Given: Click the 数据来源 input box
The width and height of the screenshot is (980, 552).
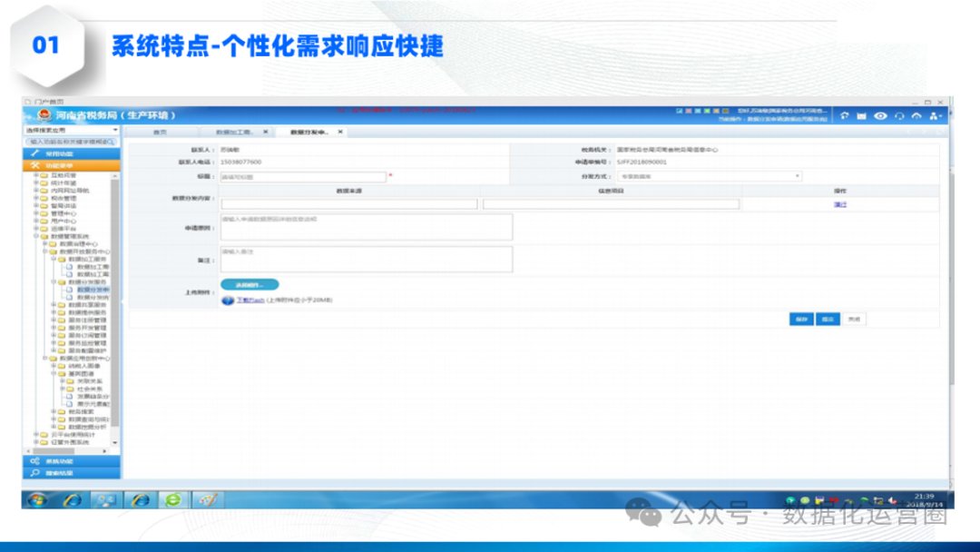Looking at the screenshot, I should 348,204.
